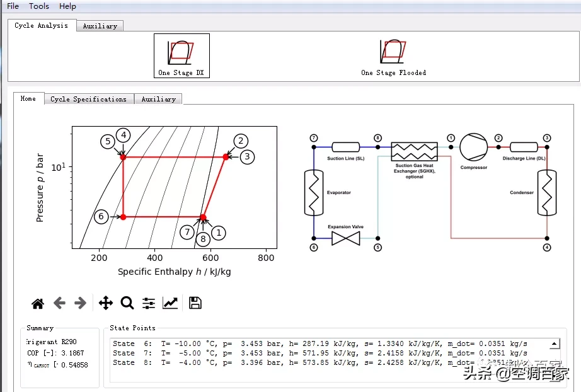Image resolution: width=581 pixels, height=392 pixels.
Task: Click state point 6 on the pressure-enthalpy plot
Action: click(124, 217)
